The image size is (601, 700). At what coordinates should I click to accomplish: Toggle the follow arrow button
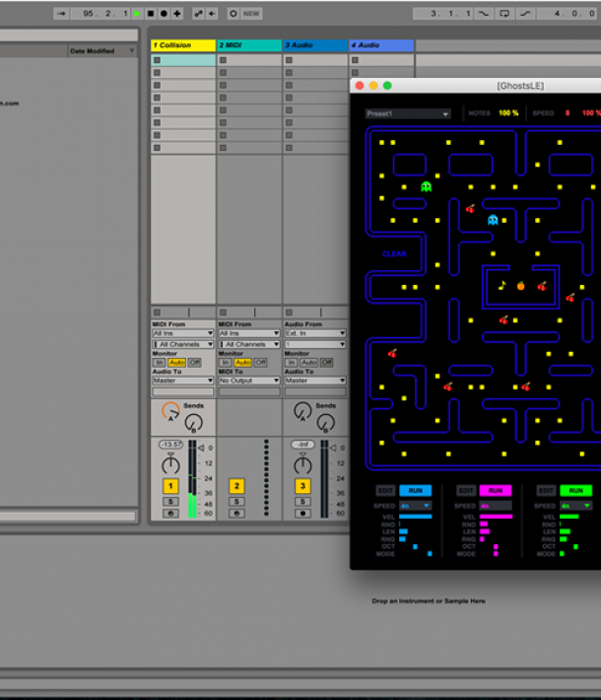[61, 14]
